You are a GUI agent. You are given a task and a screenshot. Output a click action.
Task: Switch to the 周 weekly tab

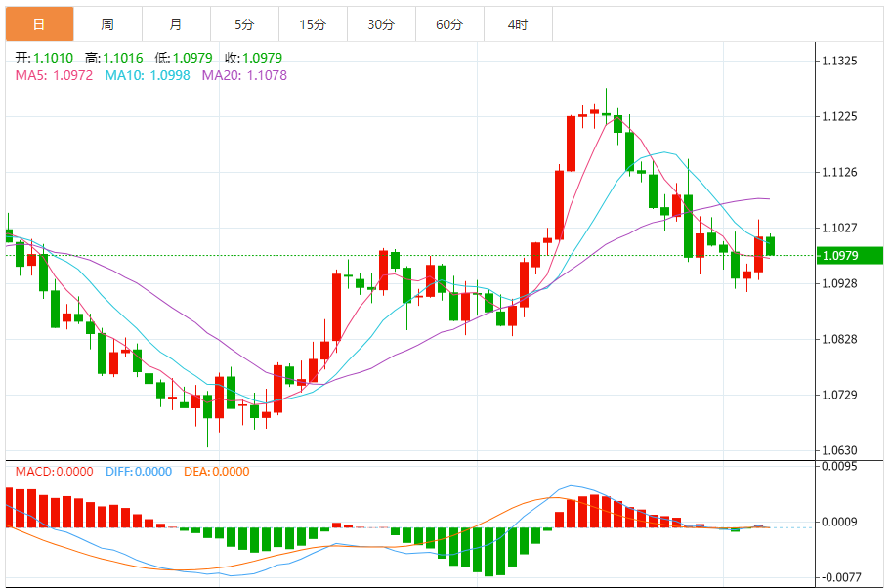107,24
